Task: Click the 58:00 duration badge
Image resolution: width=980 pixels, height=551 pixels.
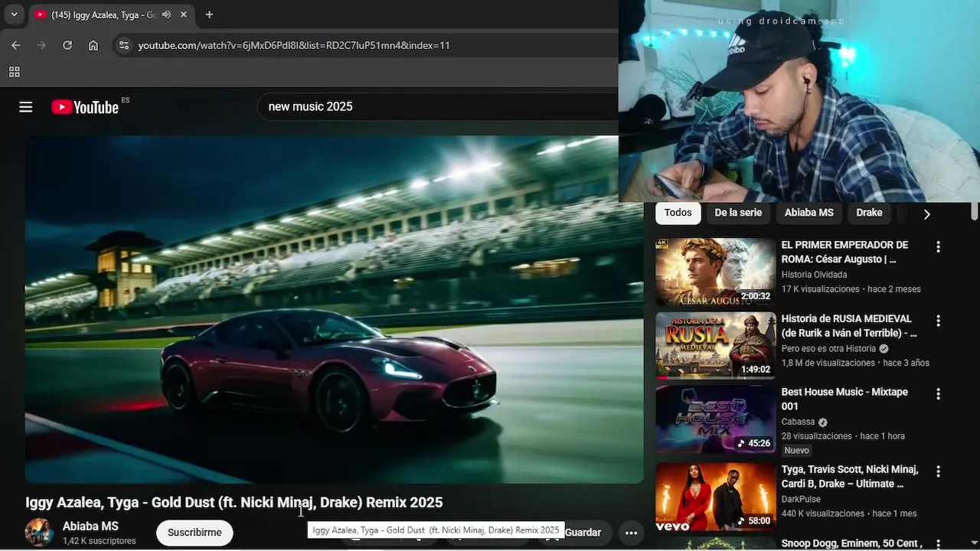Action: tap(754, 520)
